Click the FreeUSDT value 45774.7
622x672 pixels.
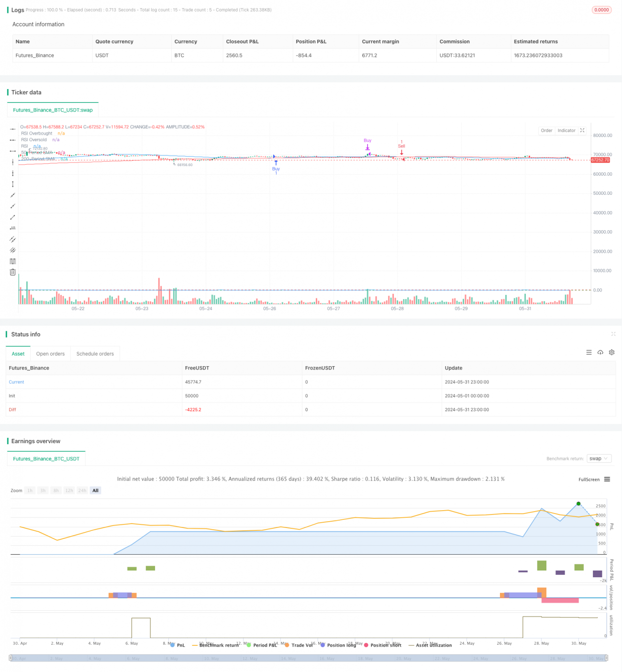(193, 382)
